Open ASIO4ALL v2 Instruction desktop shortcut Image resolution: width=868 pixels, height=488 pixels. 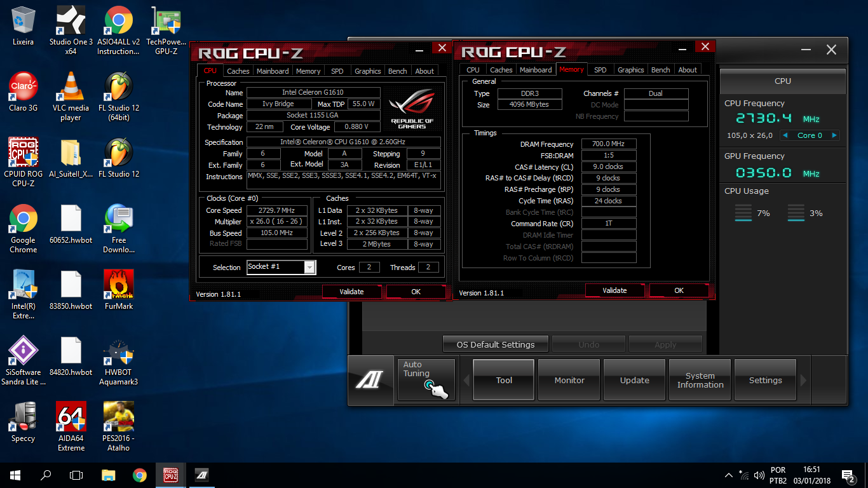tap(119, 30)
